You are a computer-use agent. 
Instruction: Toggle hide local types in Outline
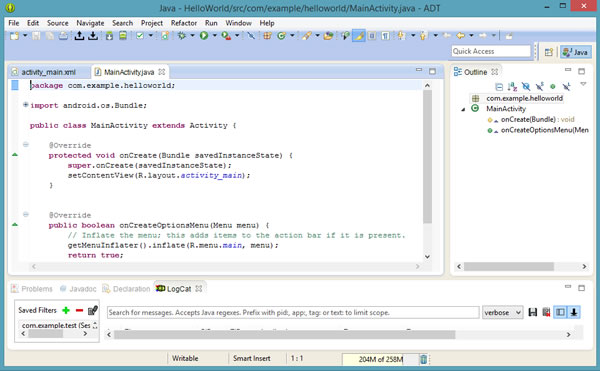tap(566, 87)
